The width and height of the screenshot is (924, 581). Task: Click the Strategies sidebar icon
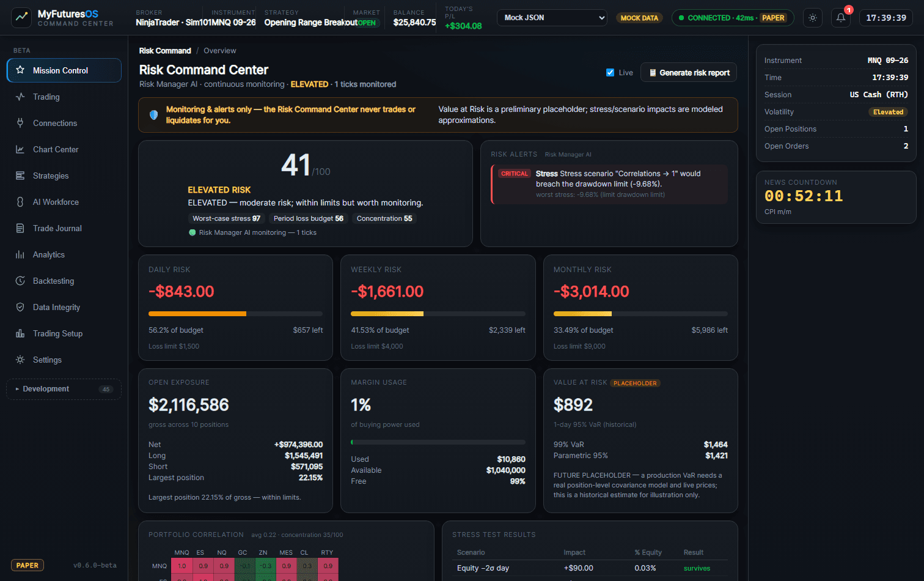tap(20, 176)
